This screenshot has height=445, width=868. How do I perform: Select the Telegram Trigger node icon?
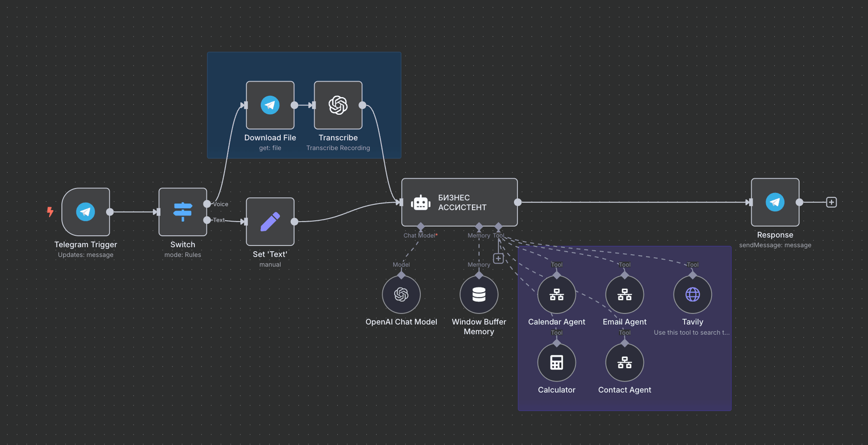pyautogui.click(x=85, y=211)
